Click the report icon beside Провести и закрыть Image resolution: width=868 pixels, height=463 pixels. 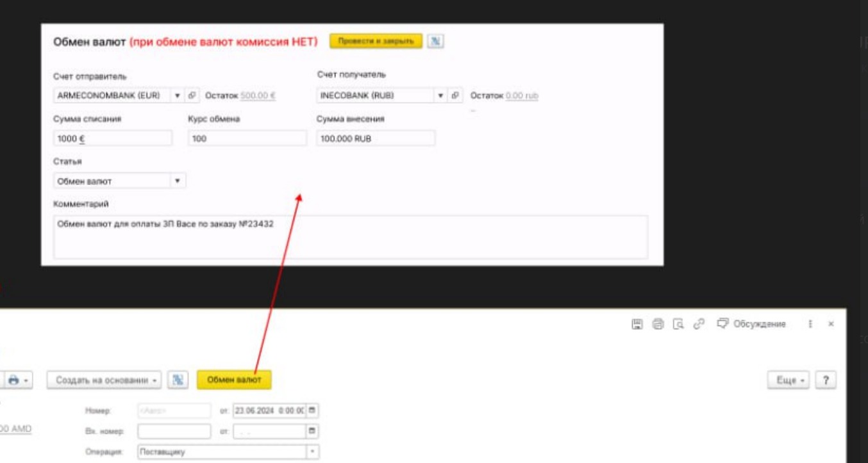(435, 41)
